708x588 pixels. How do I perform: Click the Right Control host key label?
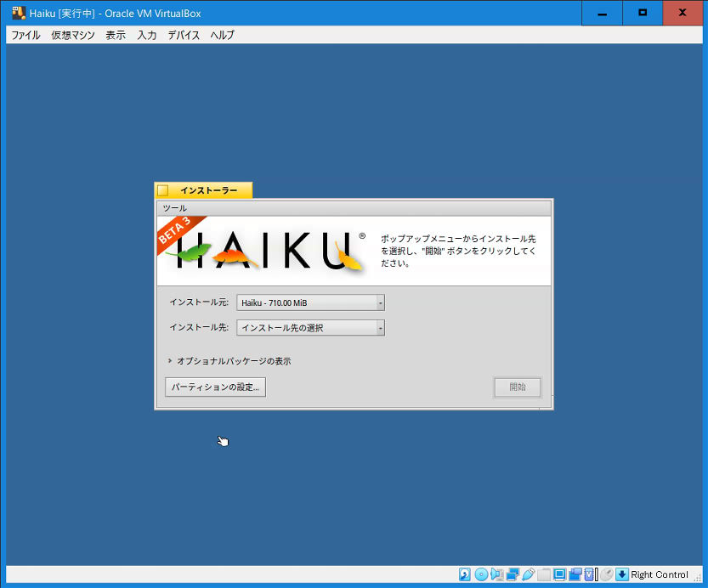[660, 574]
